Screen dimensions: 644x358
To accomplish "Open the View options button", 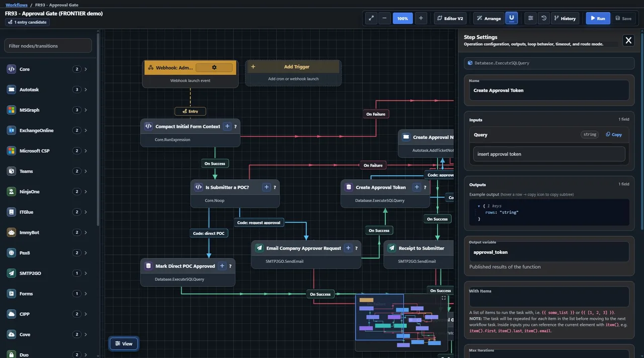I will pyautogui.click(x=124, y=343).
